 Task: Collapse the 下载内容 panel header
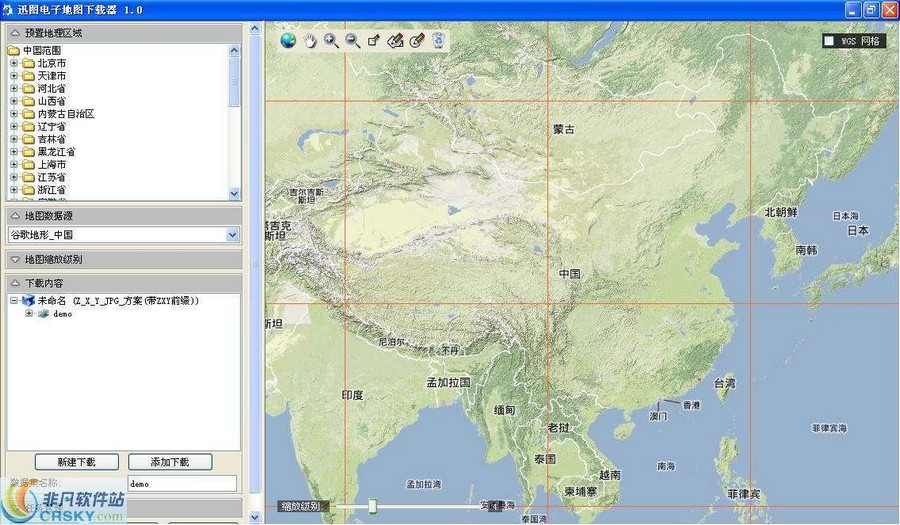123,283
